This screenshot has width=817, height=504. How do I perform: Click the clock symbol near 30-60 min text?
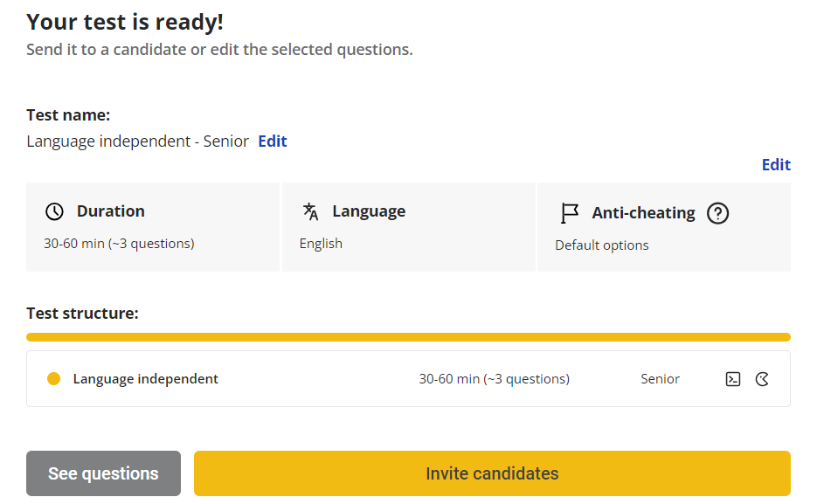52,211
